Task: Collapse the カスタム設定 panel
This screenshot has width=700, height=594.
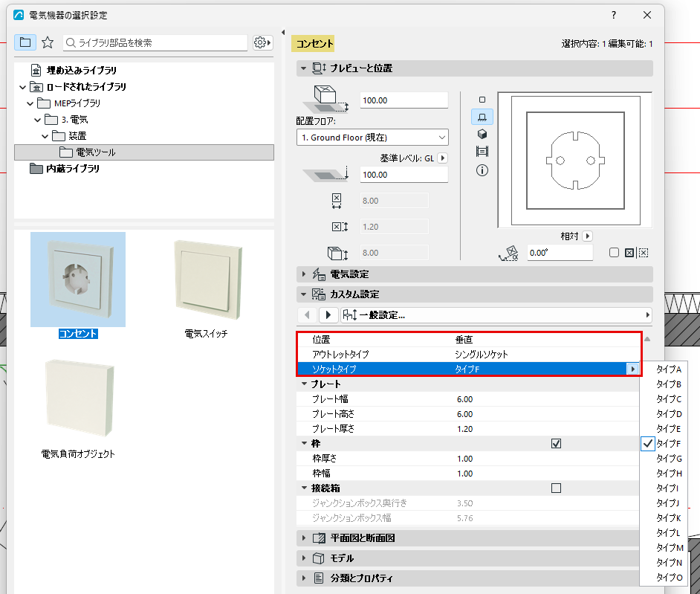Action: pos(304,294)
